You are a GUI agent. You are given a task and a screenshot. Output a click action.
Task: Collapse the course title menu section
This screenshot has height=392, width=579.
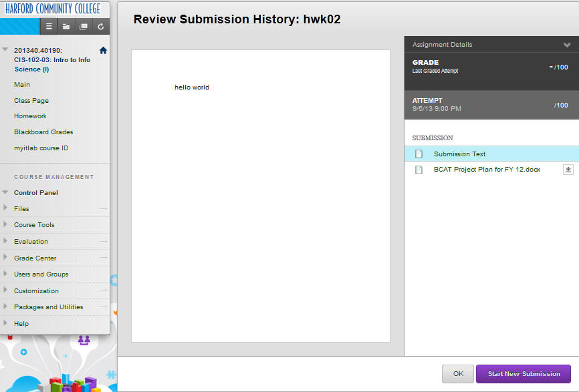click(5, 49)
